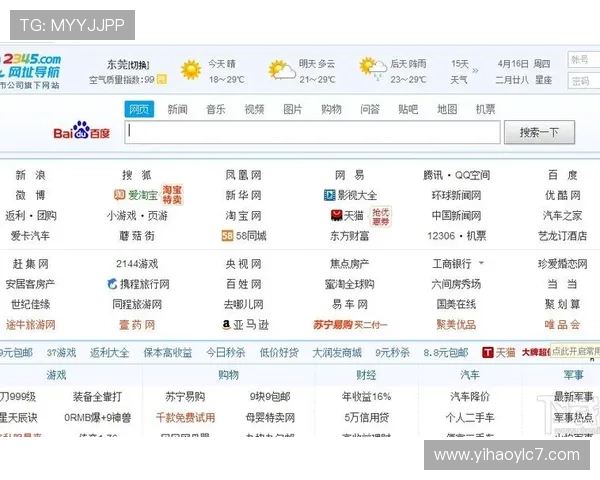Viewport: 600px width, 480px height.
Task: Open the 苏宁易购 买二付一 promo link
Action: tap(350, 325)
